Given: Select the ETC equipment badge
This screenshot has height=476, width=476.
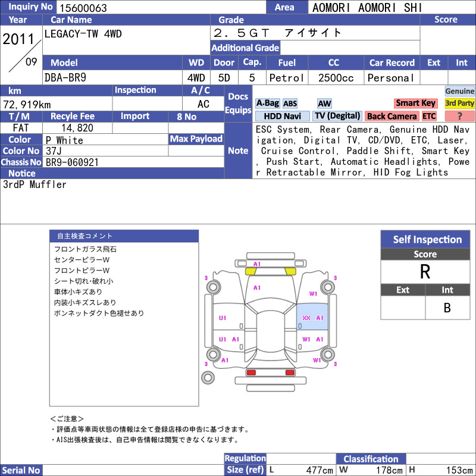Looking at the screenshot, I should [x=429, y=116].
